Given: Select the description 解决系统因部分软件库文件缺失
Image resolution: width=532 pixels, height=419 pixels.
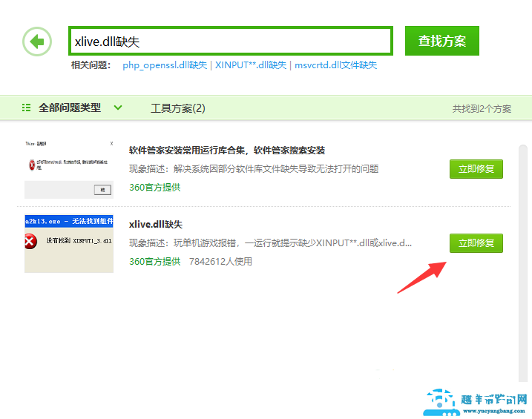Looking at the screenshot, I should pos(254,169).
